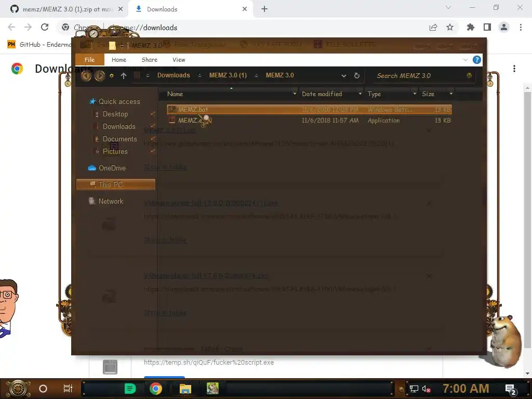
Task: Click the search icon in Explorer
Action: pos(469,76)
